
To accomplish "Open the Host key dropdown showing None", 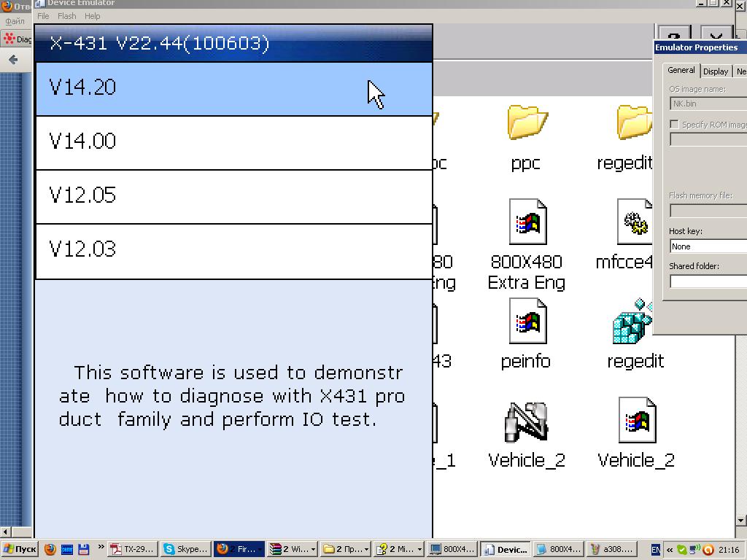I will pos(708,246).
